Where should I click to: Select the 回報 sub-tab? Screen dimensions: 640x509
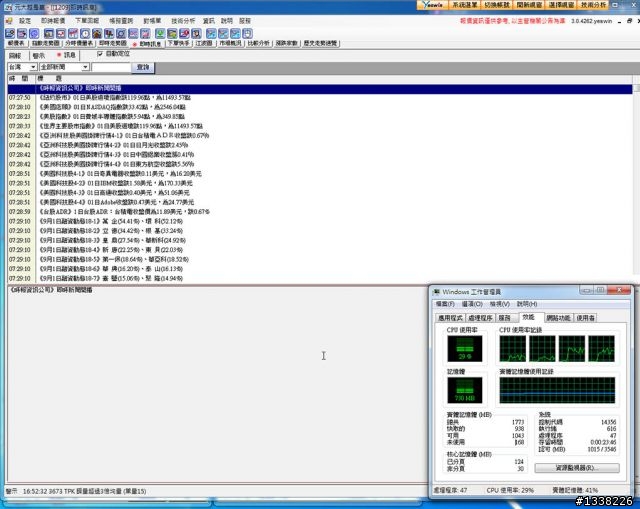(x=15, y=56)
